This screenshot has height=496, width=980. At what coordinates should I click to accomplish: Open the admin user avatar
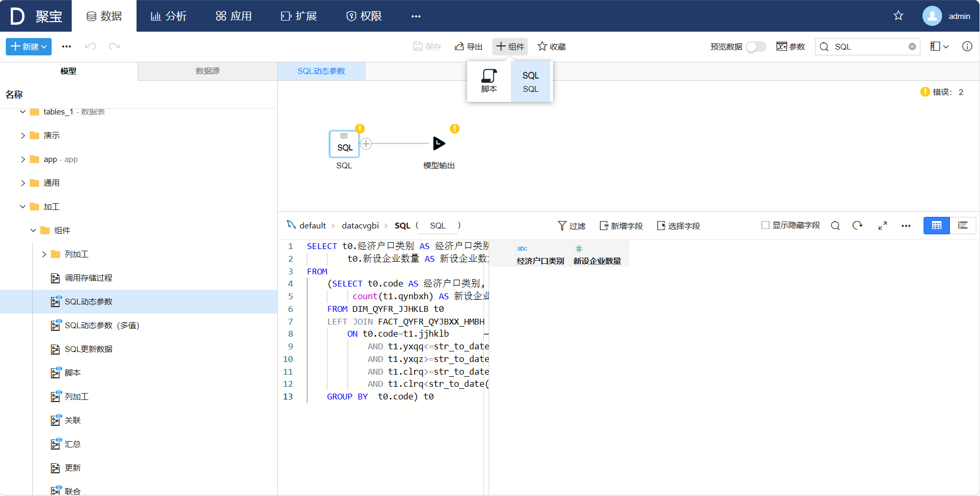pos(932,16)
